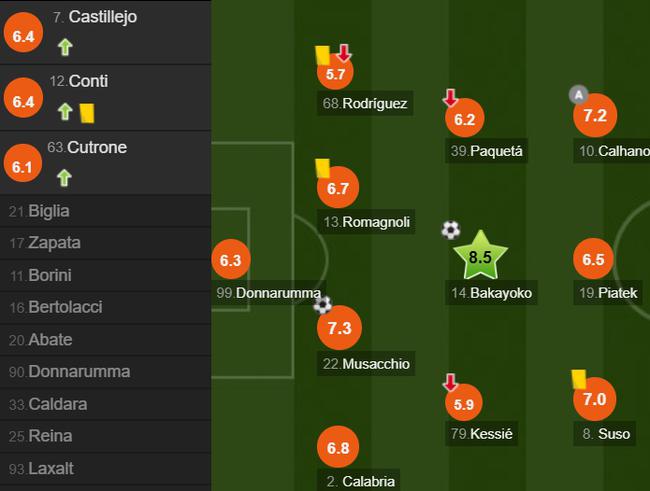
Task: Click the goal ball icon above Bakayoko
Action: tap(451, 230)
